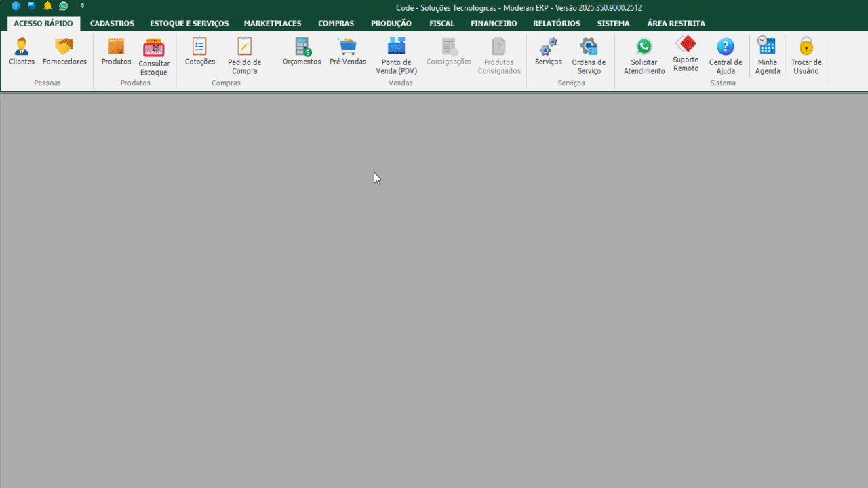Open Minha Agenda

pos(768,57)
